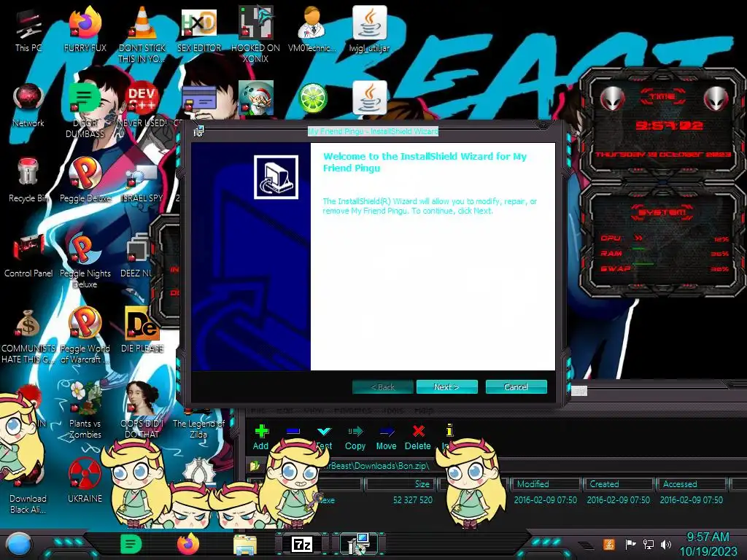Image resolution: width=747 pixels, height=560 pixels.
Task: Open the LimeWire lime desktop icon
Action: point(312,99)
